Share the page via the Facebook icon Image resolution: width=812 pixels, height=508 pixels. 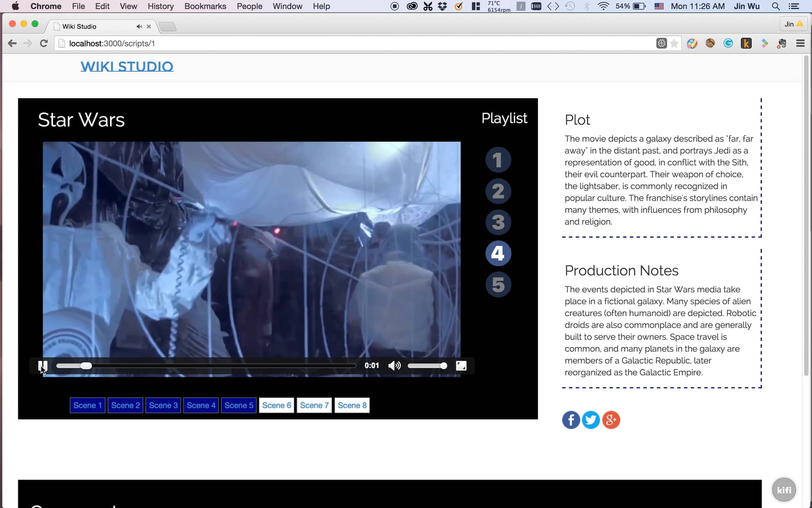tap(570, 420)
